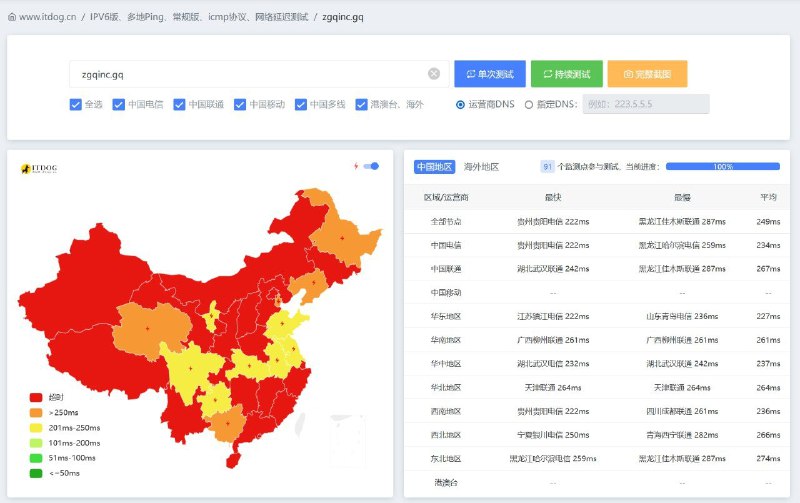Start a 单次测试 ping test
800x503 pixels.
pyautogui.click(x=489, y=74)
